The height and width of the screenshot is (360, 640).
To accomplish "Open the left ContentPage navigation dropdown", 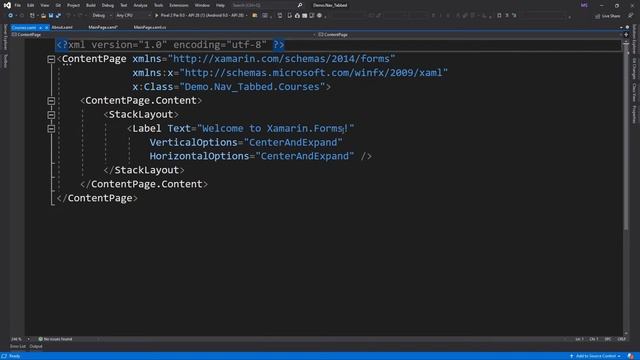I will pos(163,35).
